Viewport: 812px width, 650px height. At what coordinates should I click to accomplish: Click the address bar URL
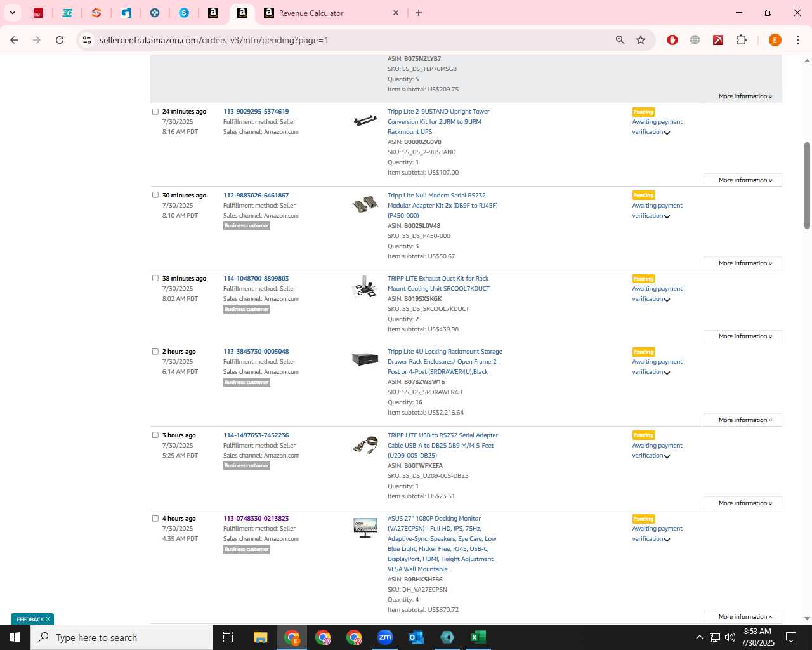tap(214, 40)
